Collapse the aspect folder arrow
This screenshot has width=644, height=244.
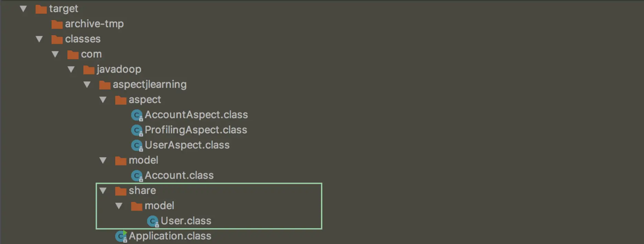tap(103, 100)
